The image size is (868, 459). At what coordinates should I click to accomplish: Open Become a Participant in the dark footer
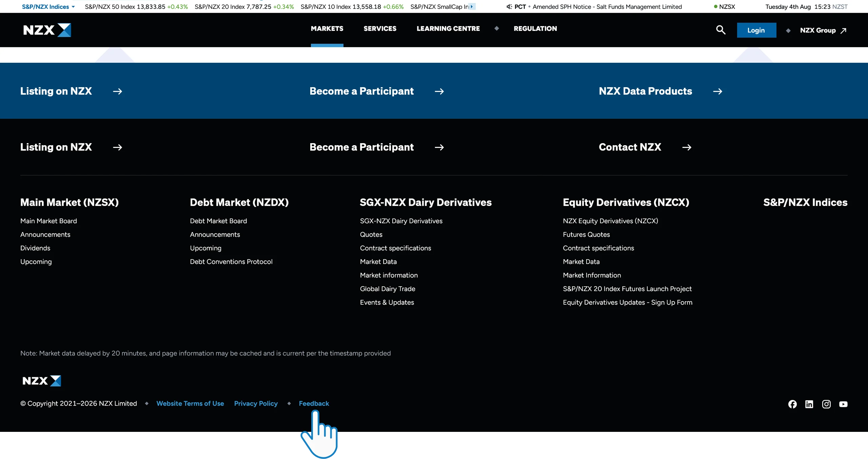pos(361,147)
